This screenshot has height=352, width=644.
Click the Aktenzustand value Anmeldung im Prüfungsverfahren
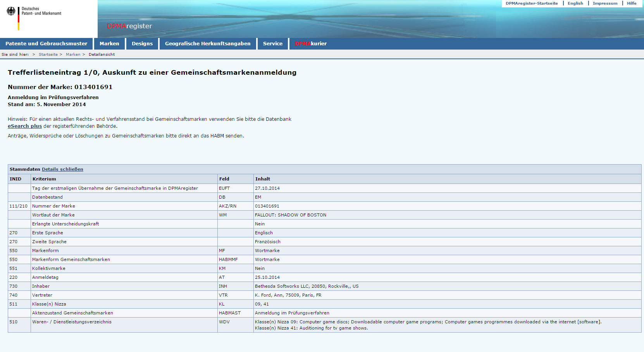(292, 313)
